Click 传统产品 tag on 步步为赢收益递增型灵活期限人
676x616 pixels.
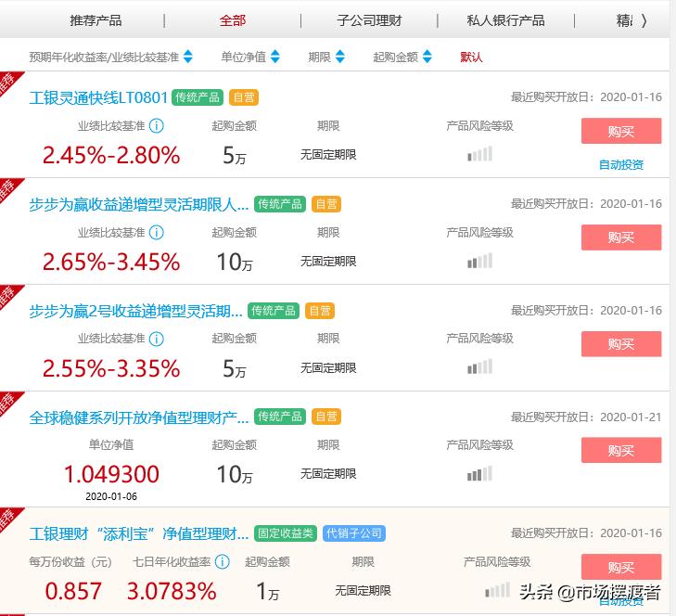click(x=280, y=204)
